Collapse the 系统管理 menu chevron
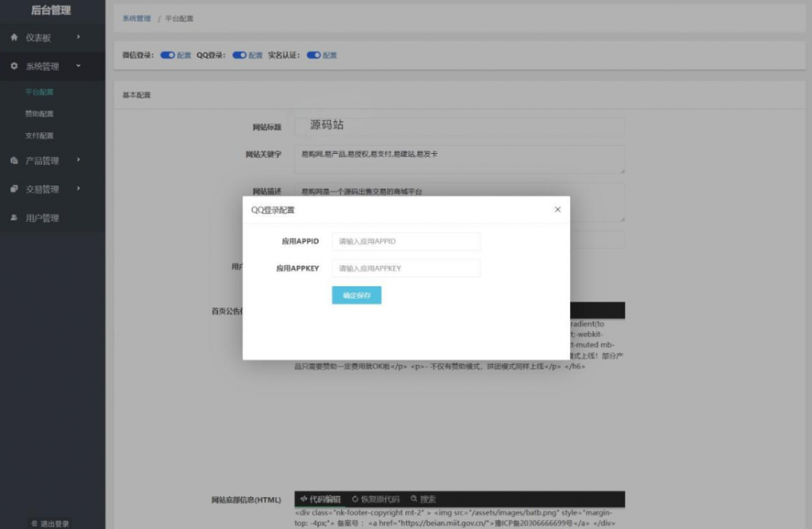812x529 pixels. tap(78, 67)
